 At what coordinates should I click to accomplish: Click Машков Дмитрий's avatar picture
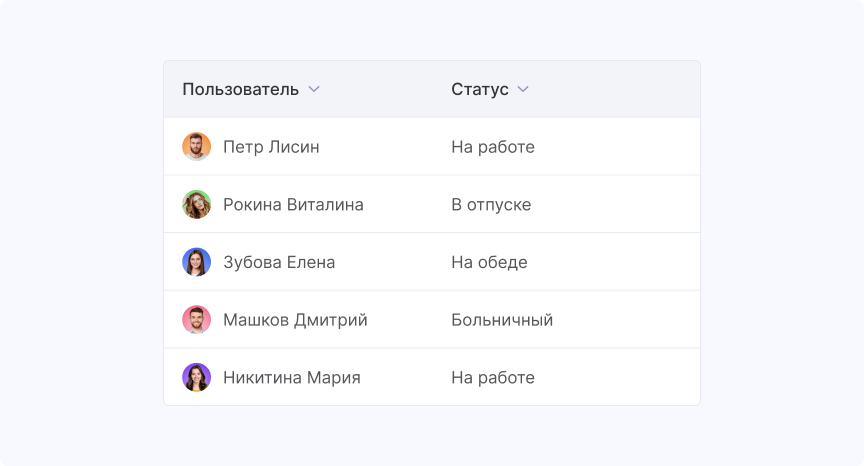pyautogui.click(x=196, y=320)
